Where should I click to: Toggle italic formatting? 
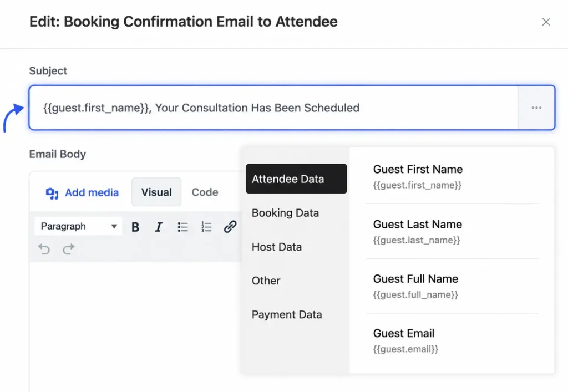158,227
